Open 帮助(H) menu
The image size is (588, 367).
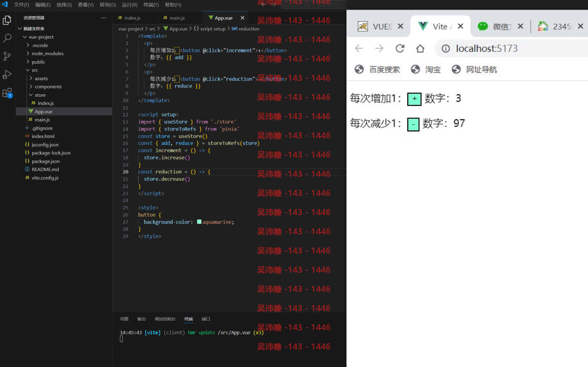pos(173,5)
